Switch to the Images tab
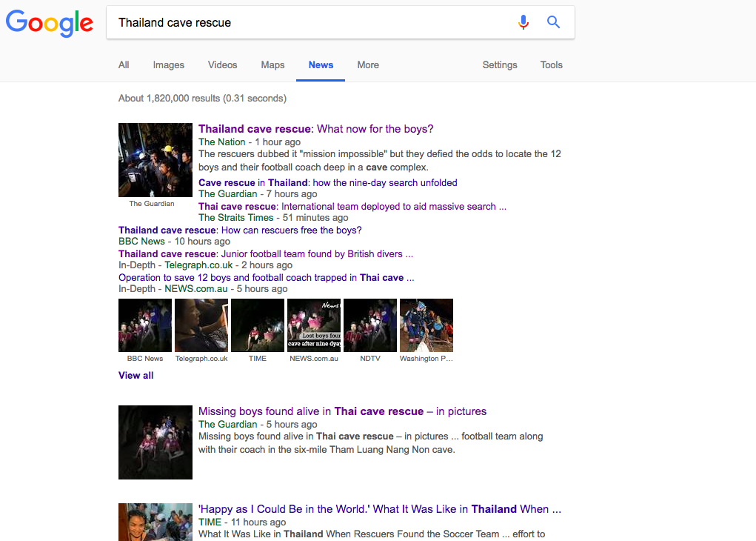This screenshot has width=756, height=541. (x=168, y=64)
